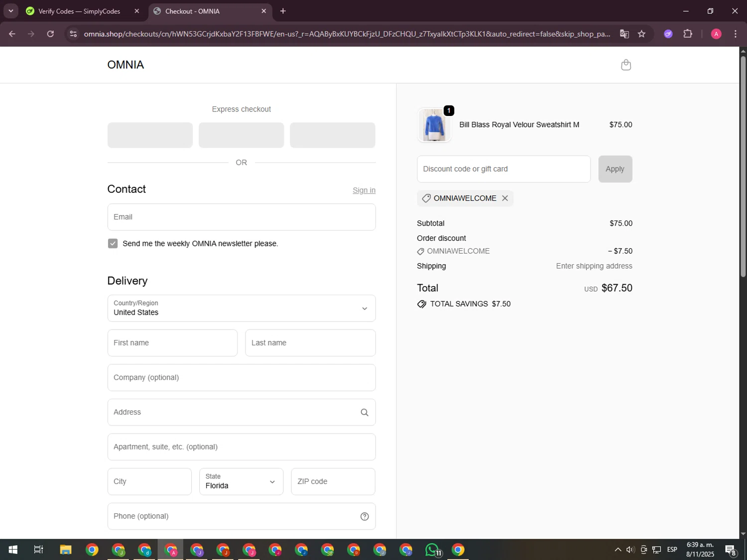Click the First name field
This screenshot has width=747, height=560.
pos(172,342)
